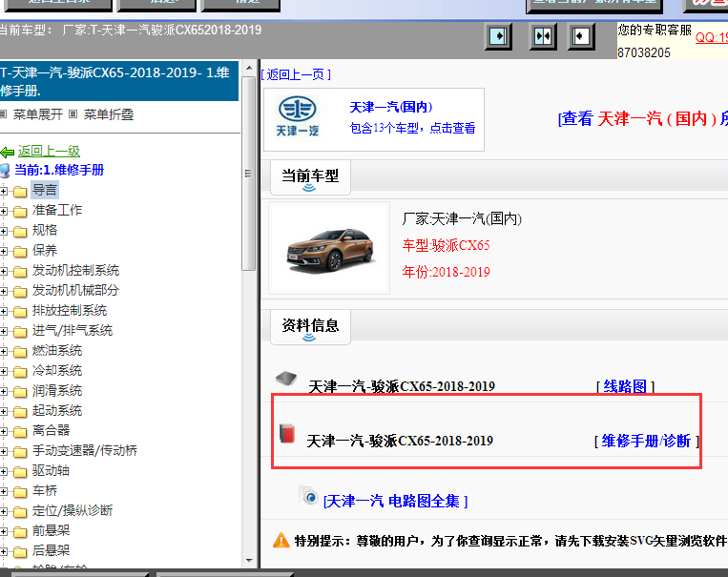Expand the 润滑系统 tree node

pos(4,391)
